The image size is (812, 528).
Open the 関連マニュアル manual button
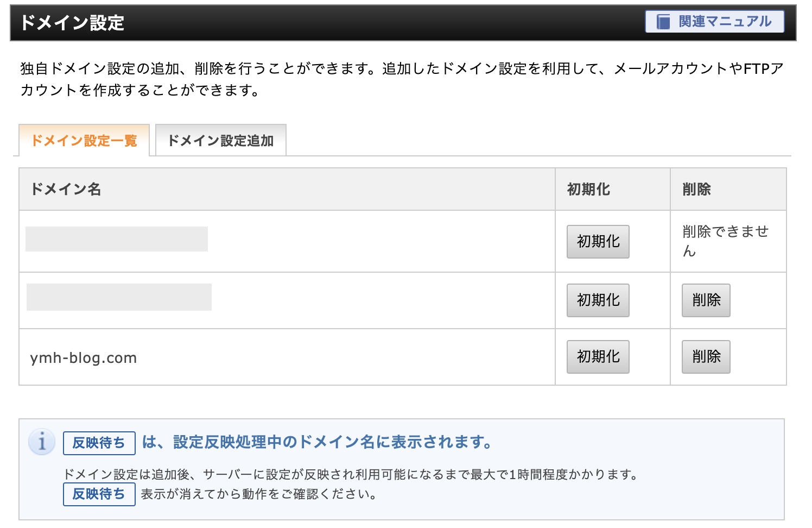(x=714, y=22)
